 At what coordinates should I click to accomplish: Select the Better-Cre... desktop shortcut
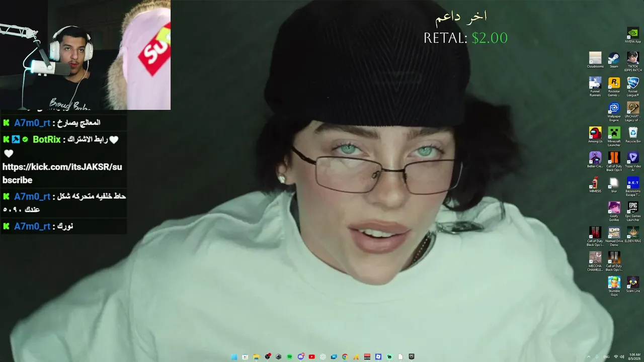[595, 159]
